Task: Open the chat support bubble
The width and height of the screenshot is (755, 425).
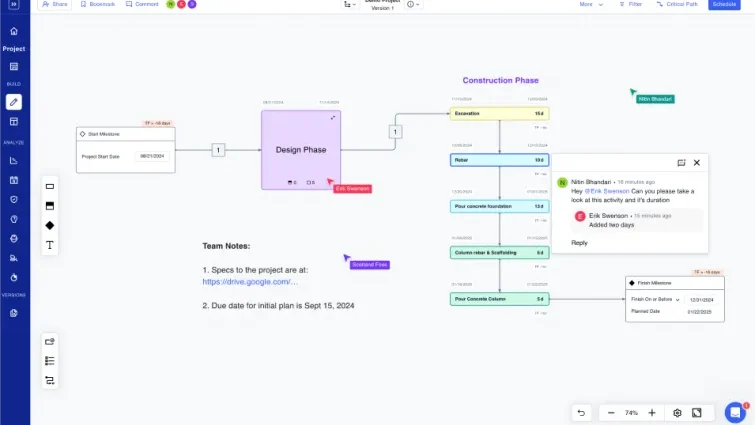Action: coord(735,412)
